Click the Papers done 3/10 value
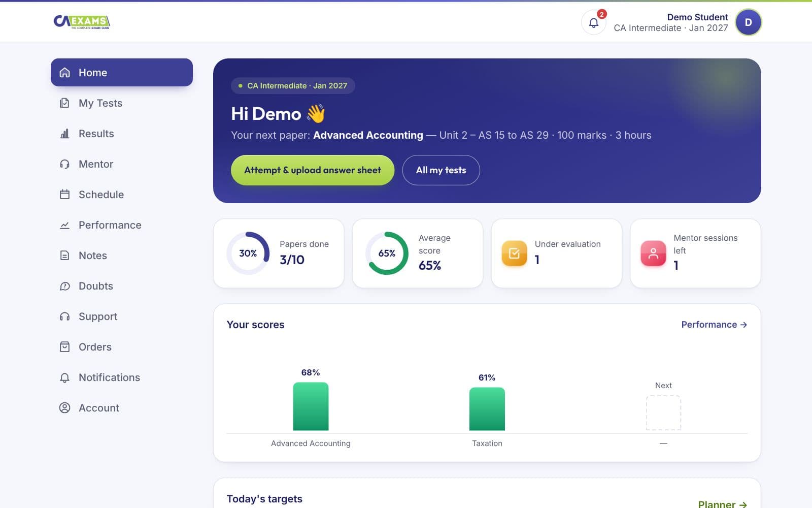The image size is (812, 508). pos(292,260)
